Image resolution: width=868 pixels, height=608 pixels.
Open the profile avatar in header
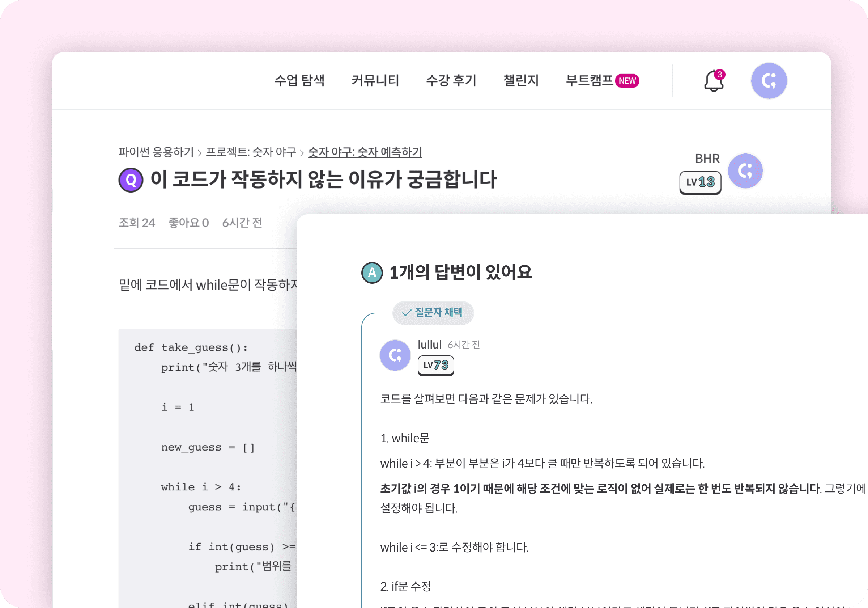click(x=769, y=81)
